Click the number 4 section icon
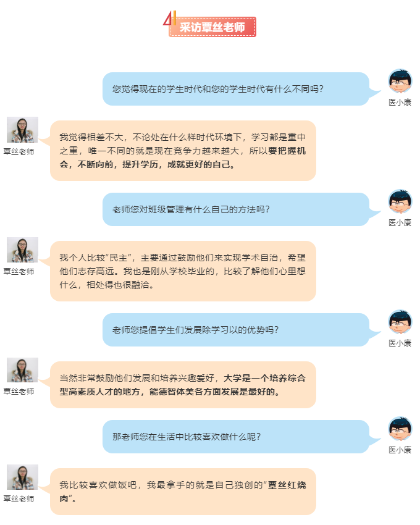Image resolution: width=420 pixels, height=525 pixels. [169, 19]
